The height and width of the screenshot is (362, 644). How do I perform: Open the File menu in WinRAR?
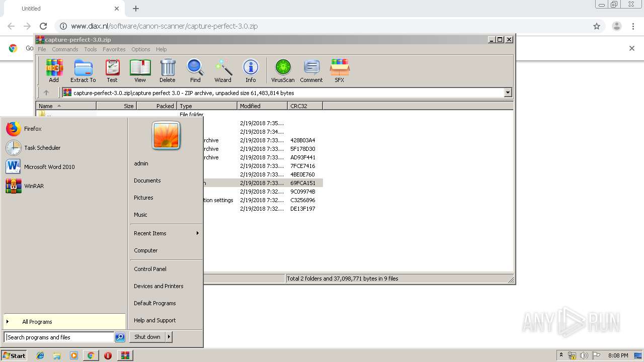click(x=42, y=49)
